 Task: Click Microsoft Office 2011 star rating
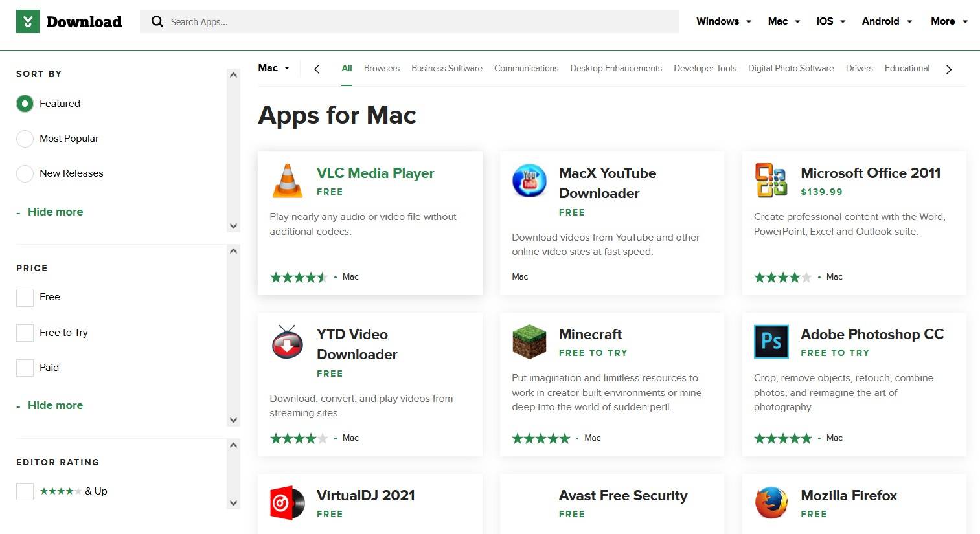pos(782,277)
